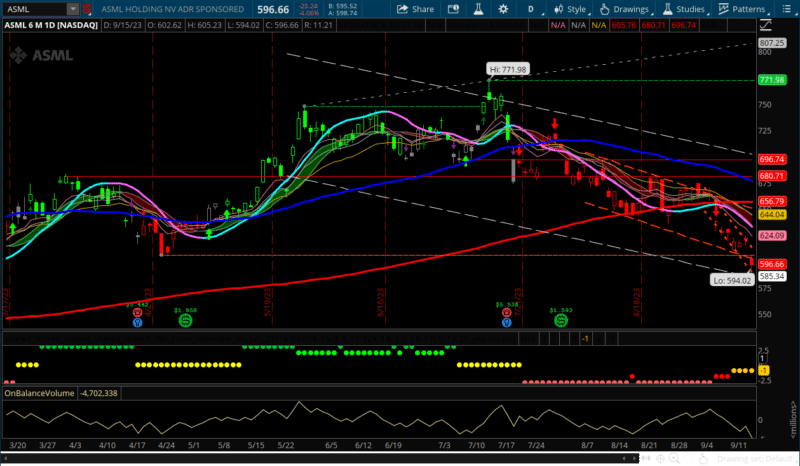Click the ASML 6 M 1D [NASDAQ] chart label
The width and height of the screenshot is (800, 466).
(51, 25)
